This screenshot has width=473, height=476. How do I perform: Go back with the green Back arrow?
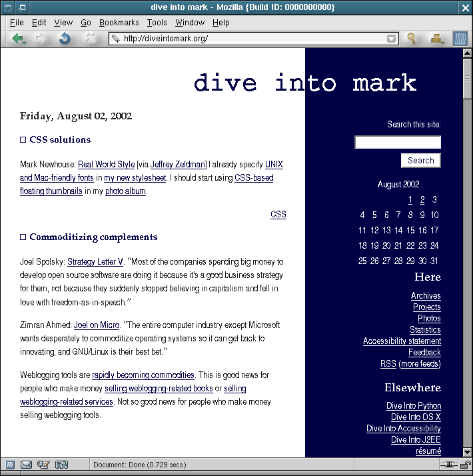click(19, 39)
